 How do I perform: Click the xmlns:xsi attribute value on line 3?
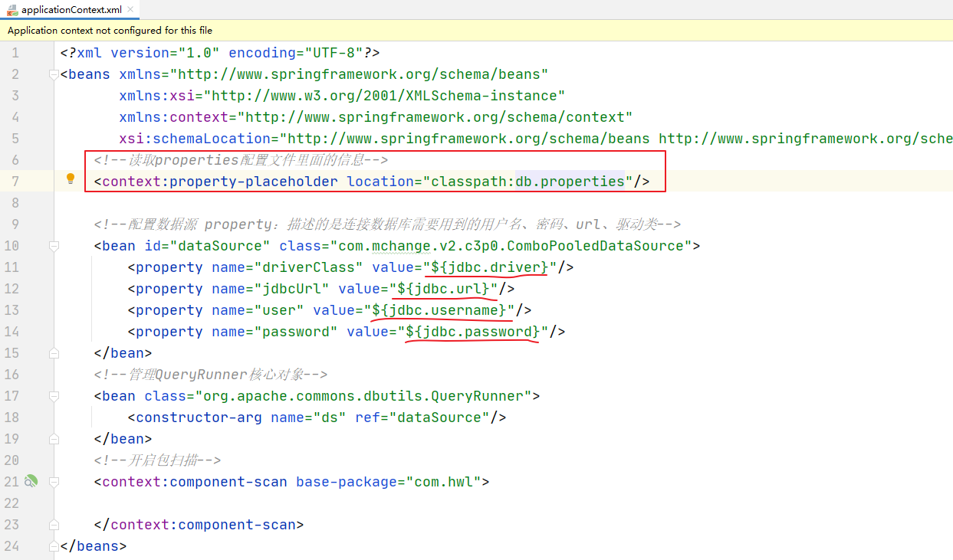(384, 96)
